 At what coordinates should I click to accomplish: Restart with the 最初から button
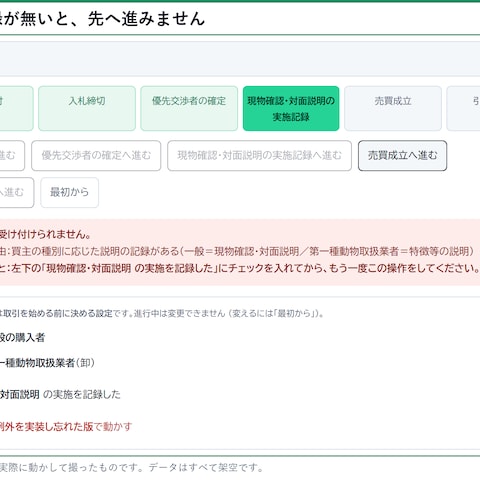(69, 192)
